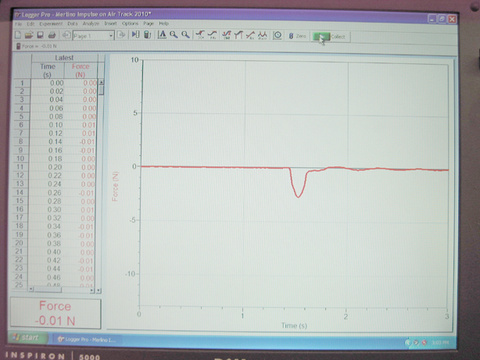Click the time cell 0.10

pyautogui.click(x=56, y=125)
